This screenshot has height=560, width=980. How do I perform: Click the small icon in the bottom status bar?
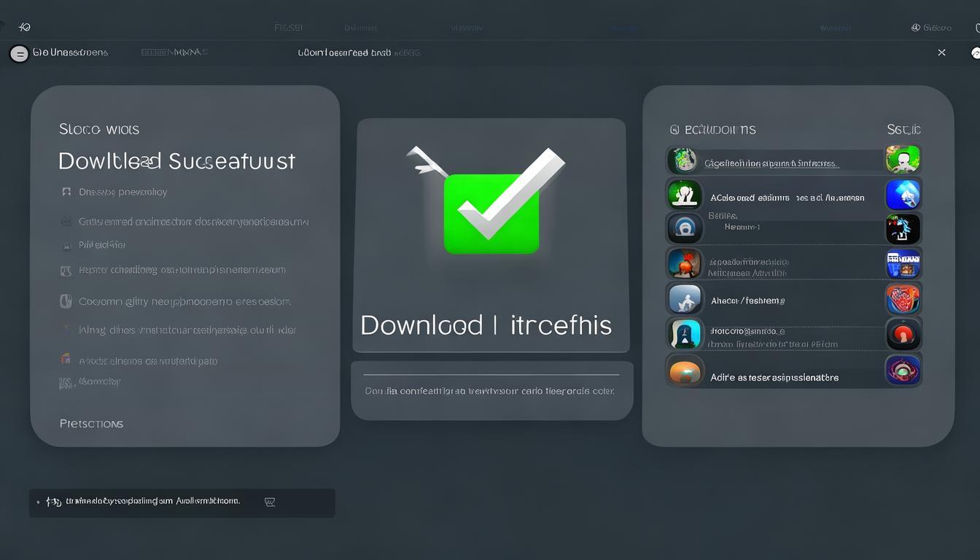[x=270, y=502]
